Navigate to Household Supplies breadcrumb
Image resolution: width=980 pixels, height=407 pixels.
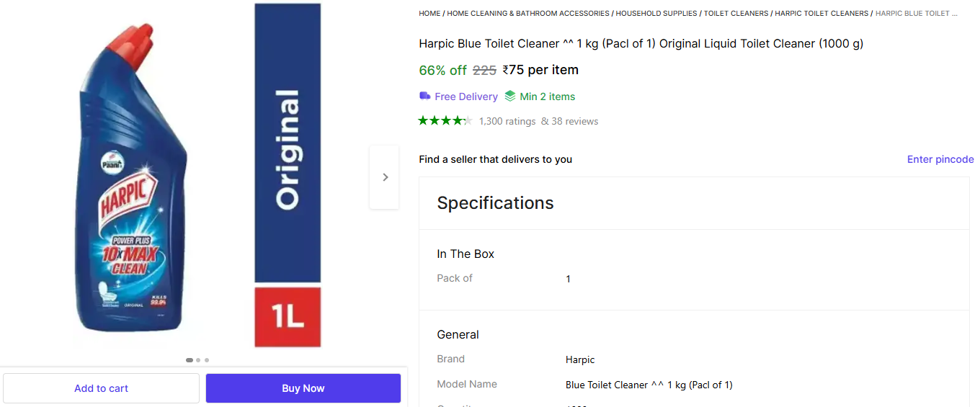656,14
